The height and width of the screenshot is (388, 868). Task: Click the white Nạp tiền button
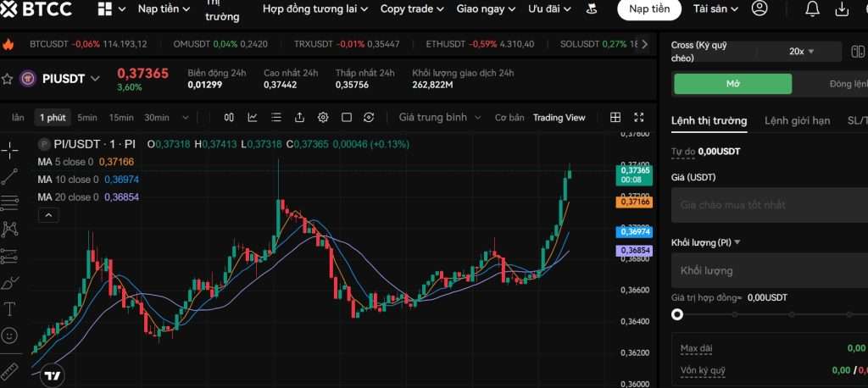(648, 8)
